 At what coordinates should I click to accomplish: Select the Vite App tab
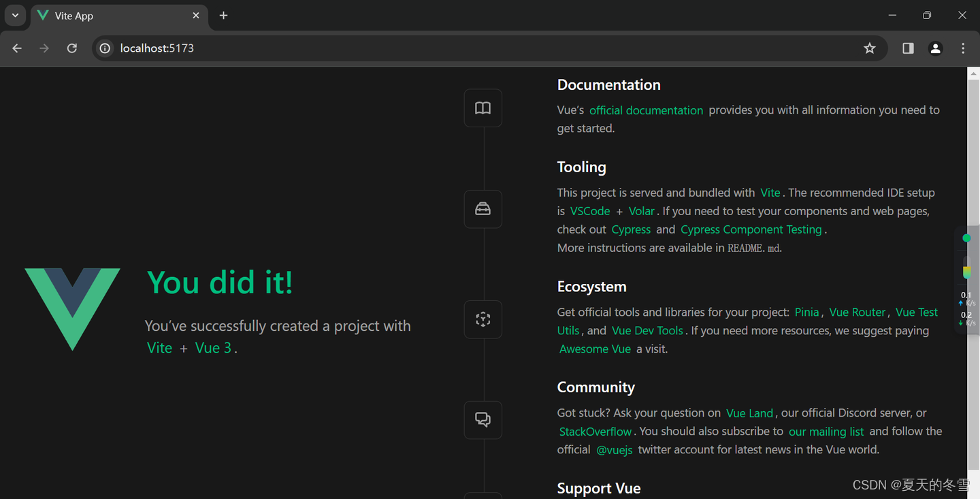[119, 16]
